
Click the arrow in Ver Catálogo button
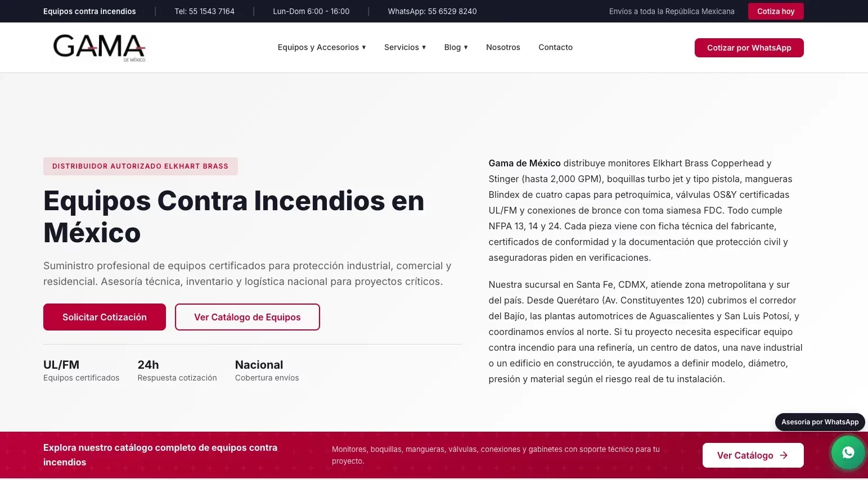click(784, 455)
